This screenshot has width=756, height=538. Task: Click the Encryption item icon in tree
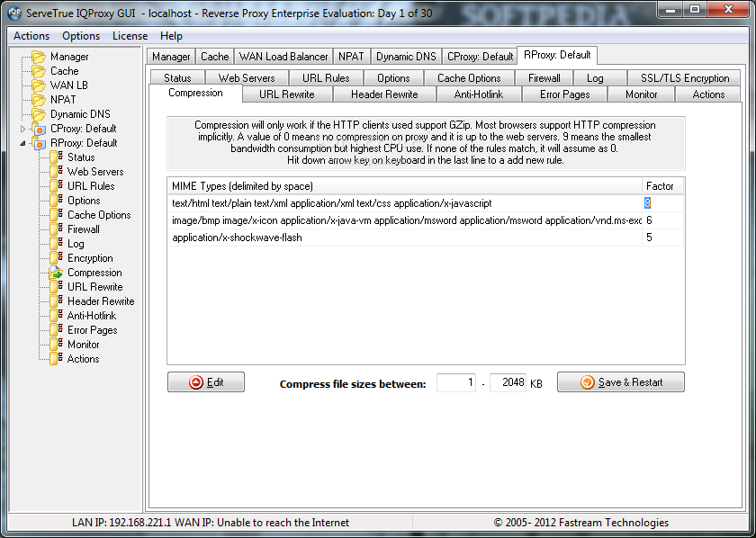[57, 258]
